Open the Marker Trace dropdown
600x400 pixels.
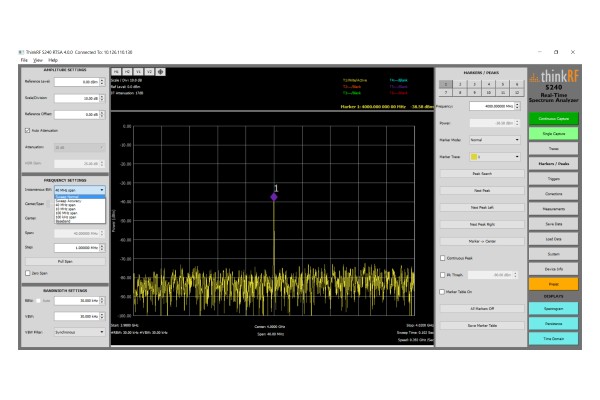pos(495,157)
